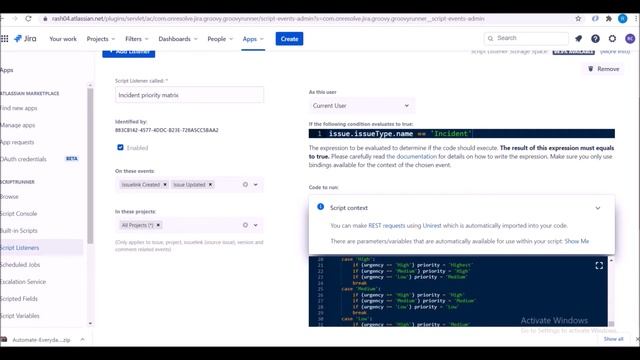Select Script Listeners in sidebar

click(41, 248)
